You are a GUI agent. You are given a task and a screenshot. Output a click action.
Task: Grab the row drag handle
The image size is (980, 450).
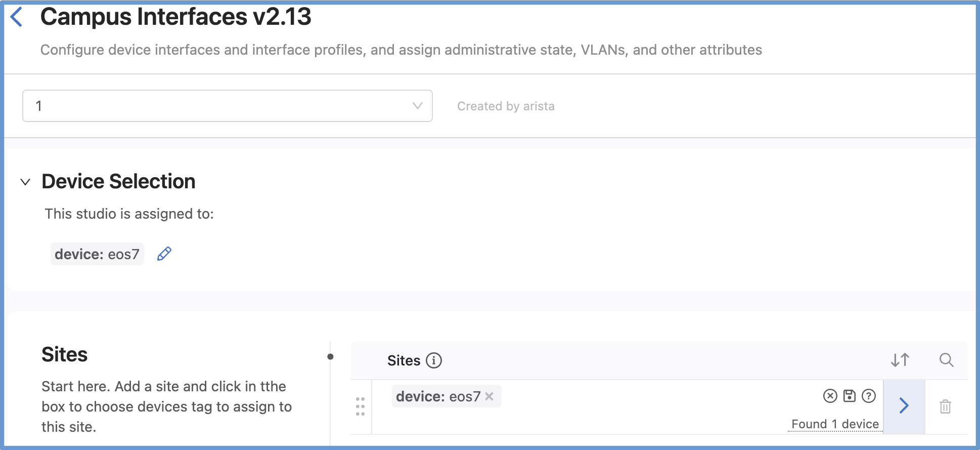pyautogui.click(x=360, y=406)
